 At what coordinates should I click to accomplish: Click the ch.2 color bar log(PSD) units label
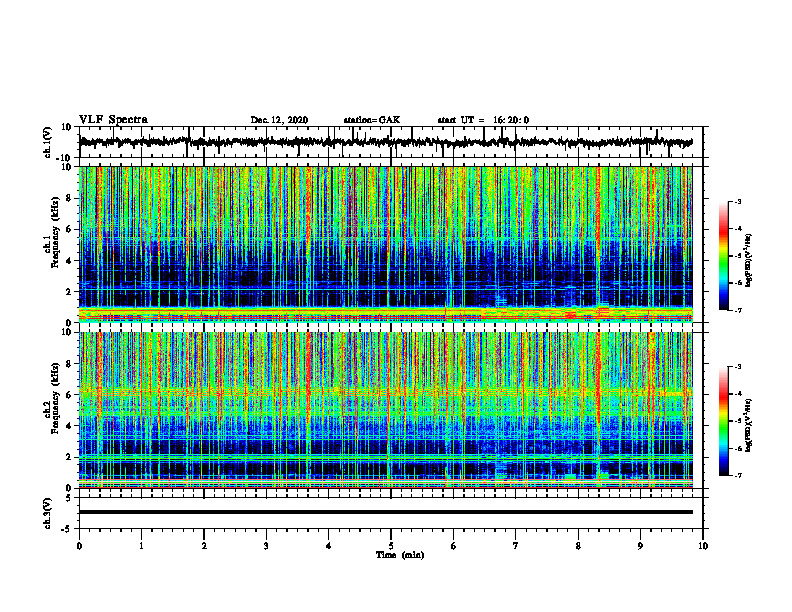tap(749, 425)
